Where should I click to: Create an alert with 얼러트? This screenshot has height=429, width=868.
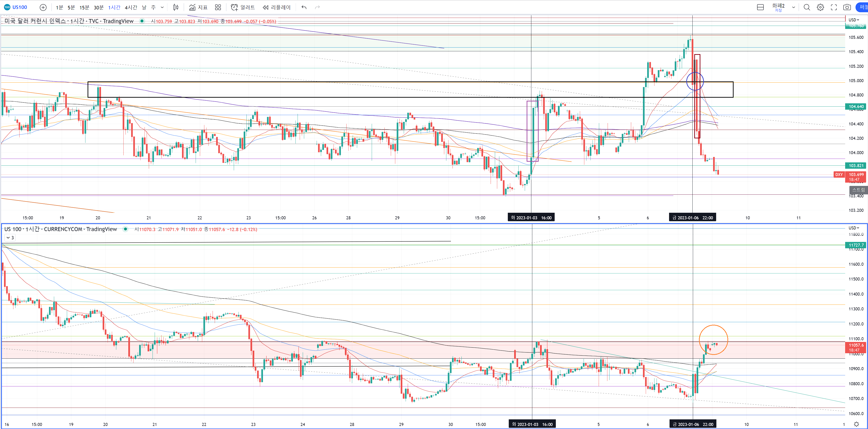(x=243, y=7)
